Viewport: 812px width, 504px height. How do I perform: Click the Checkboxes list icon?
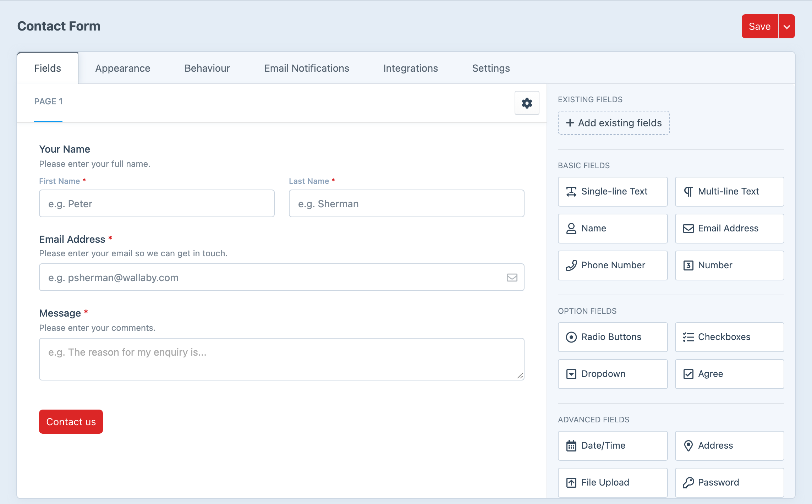(688, 337)
